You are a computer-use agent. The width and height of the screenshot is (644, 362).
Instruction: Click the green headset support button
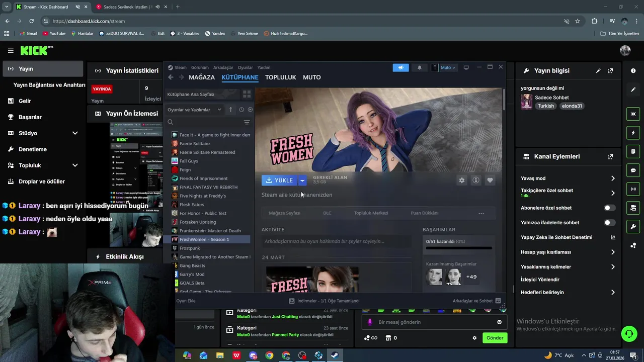(628, 333)
